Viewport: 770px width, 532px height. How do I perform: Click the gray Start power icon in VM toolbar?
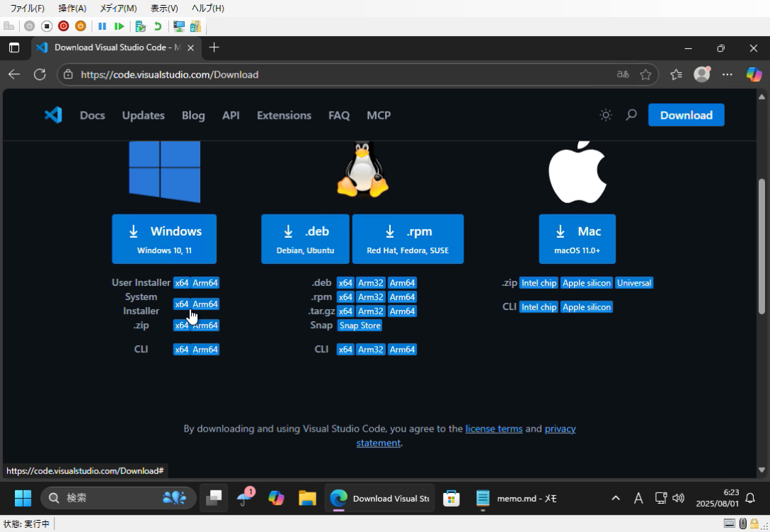click(x=30, y=26)
